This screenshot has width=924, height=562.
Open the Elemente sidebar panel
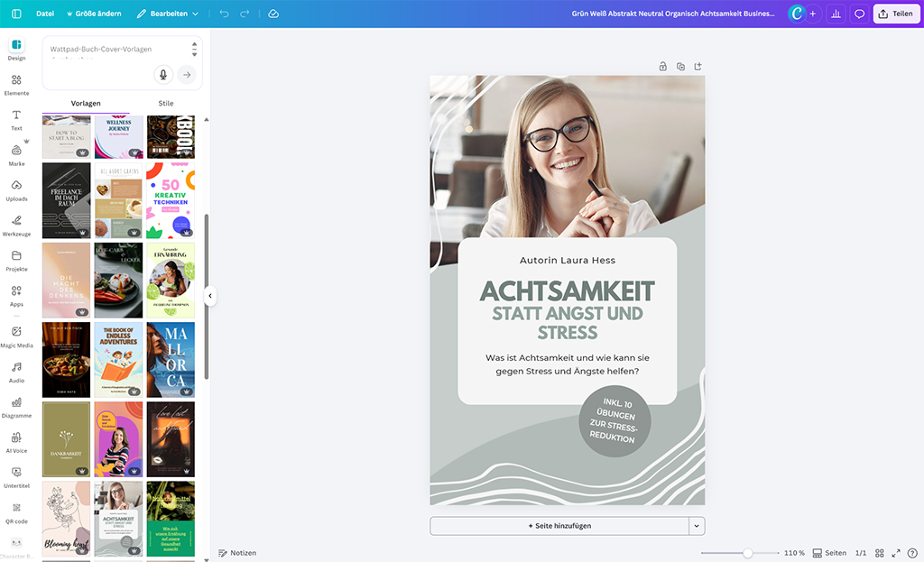tap(16, 85)
